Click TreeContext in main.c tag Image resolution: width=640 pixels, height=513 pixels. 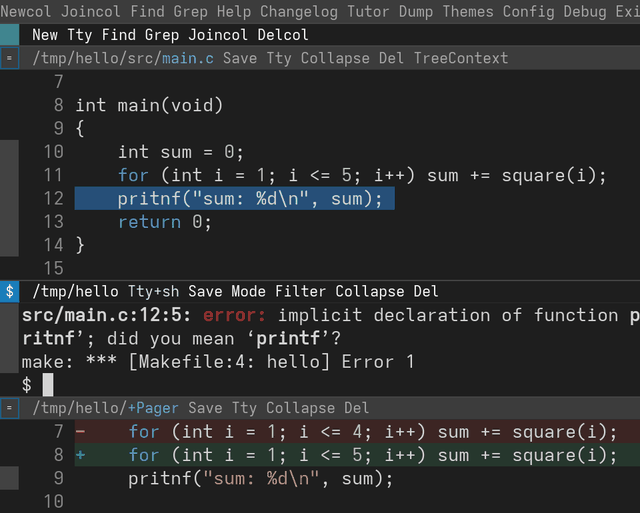pos(461,58)
